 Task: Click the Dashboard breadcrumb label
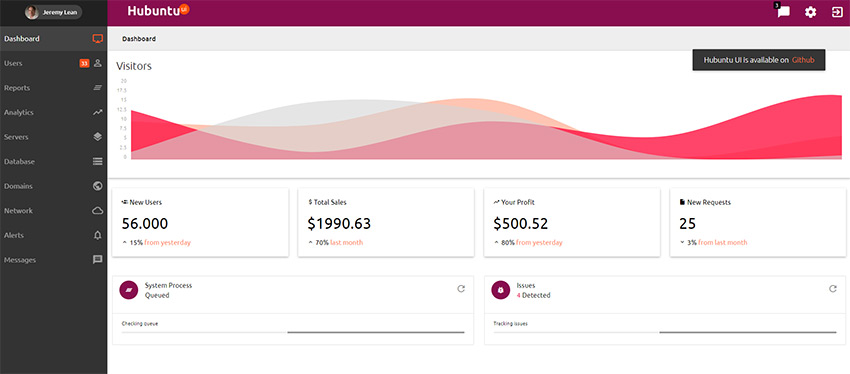click(x=139, y=39)
